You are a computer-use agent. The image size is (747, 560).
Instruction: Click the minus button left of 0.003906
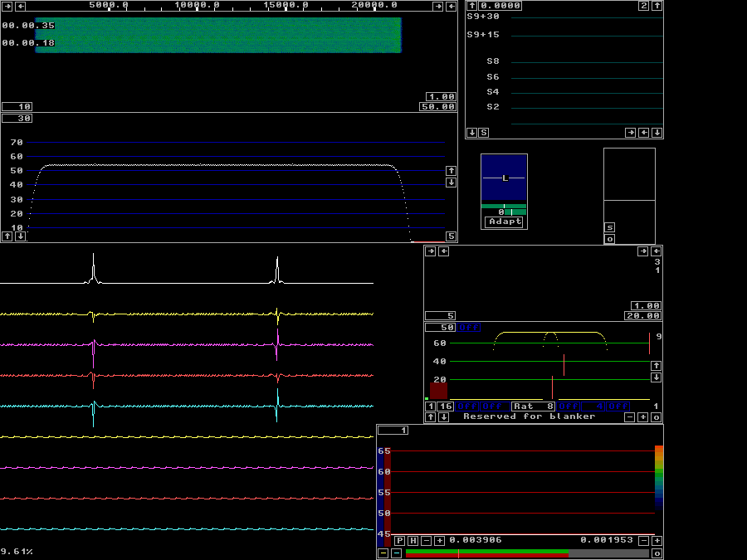coord(427,541)
